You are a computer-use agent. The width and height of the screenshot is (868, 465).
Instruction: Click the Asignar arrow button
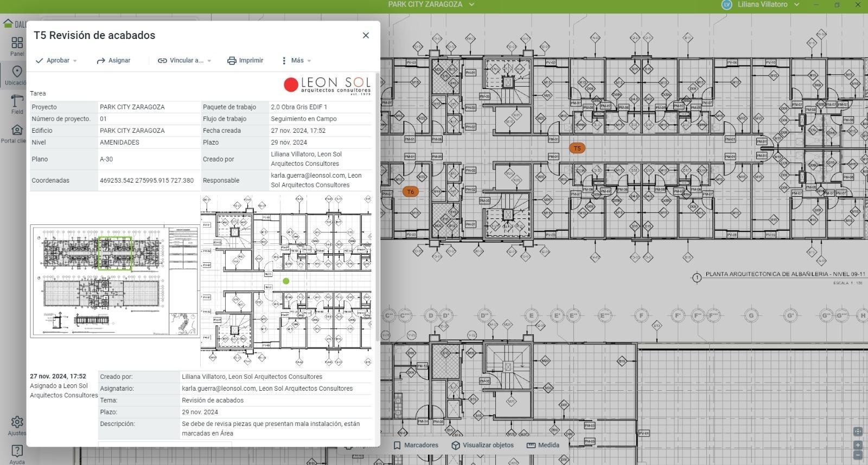(x=113, y=61)
